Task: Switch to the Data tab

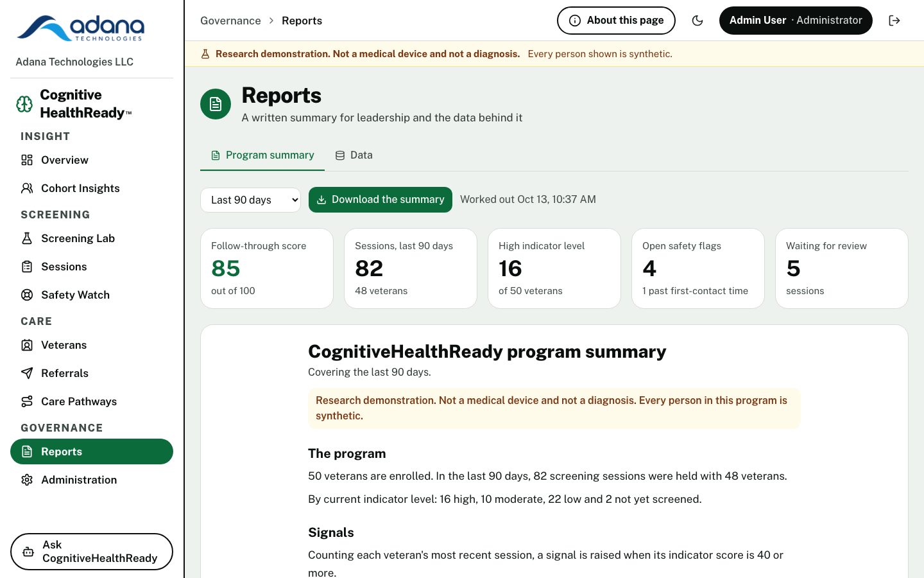Action: [354, 155]
